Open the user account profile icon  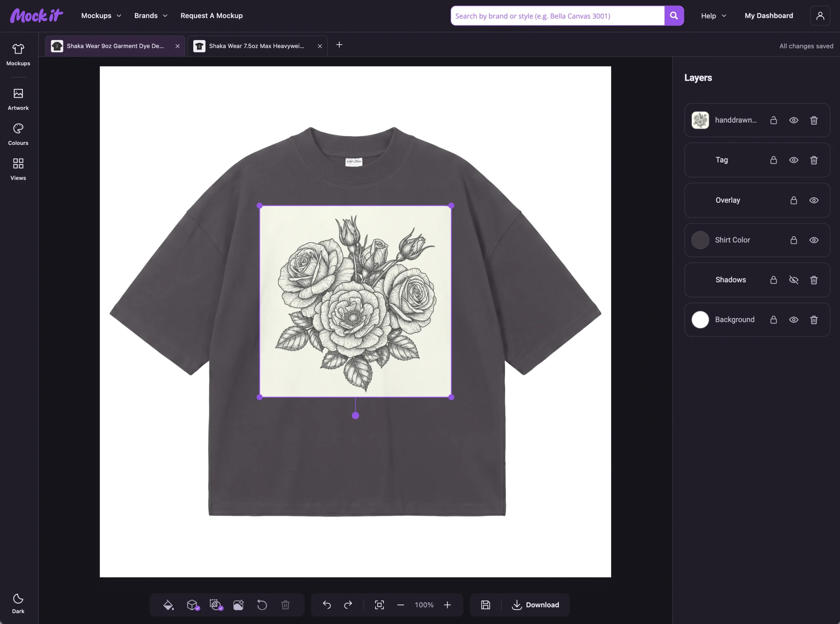coord(820,15)
